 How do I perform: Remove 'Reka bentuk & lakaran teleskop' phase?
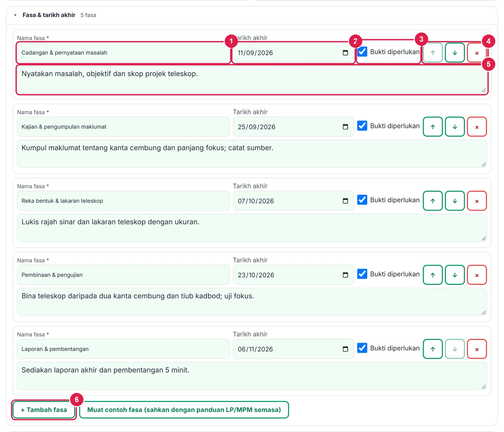(476, 201)
